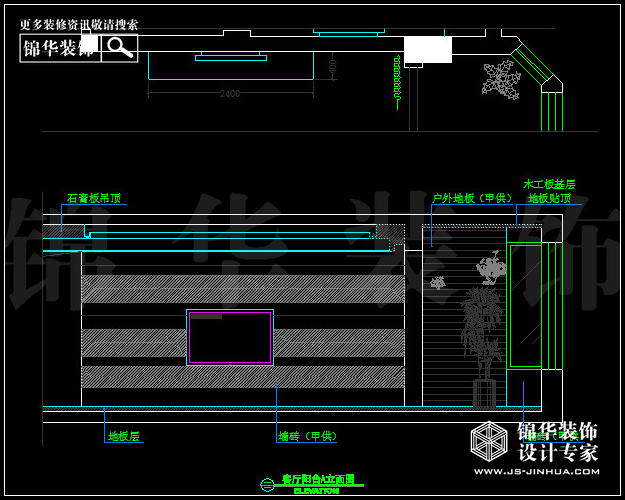Image resolution: width=625 pixels, height=500 pixels.
Task: Select the 石膏板吊顶 annotation label
Action: [94, 199]
